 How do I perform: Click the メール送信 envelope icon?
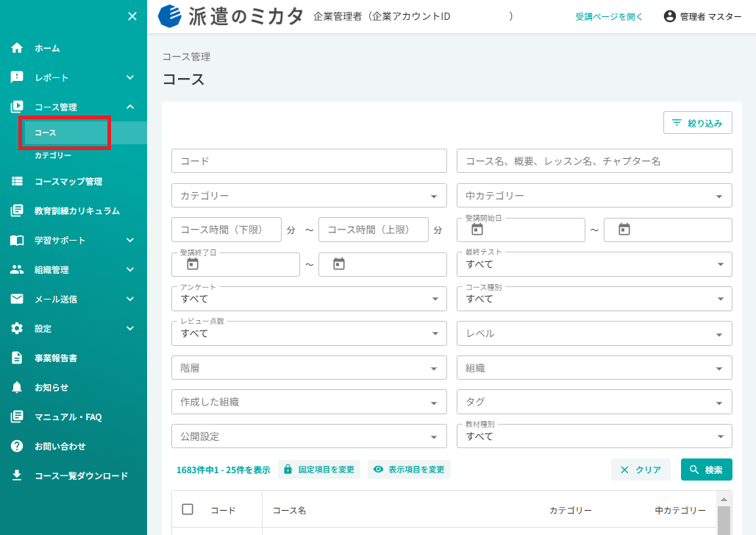coord(17,299)
